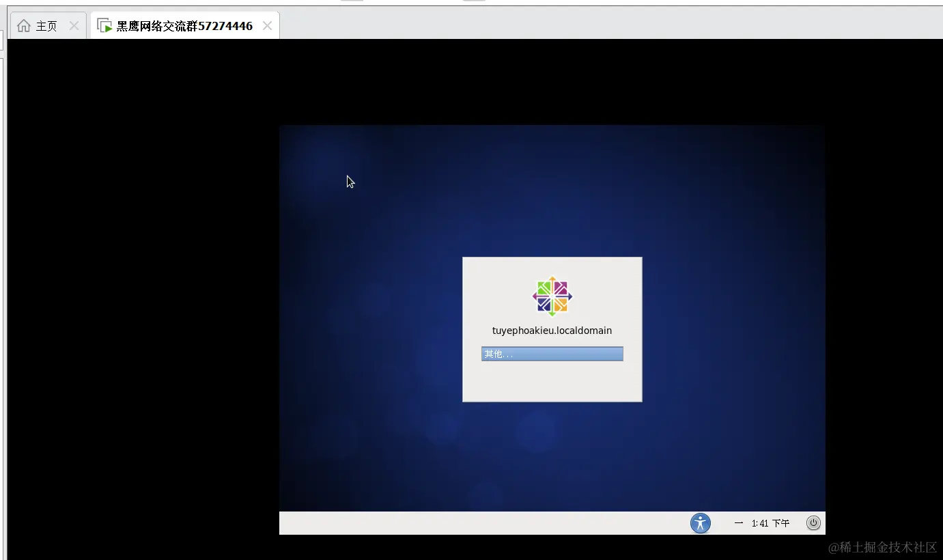The image size is (943, 560).
Task: Click the VM running icon on the tab
Action: tap(104, 26)
